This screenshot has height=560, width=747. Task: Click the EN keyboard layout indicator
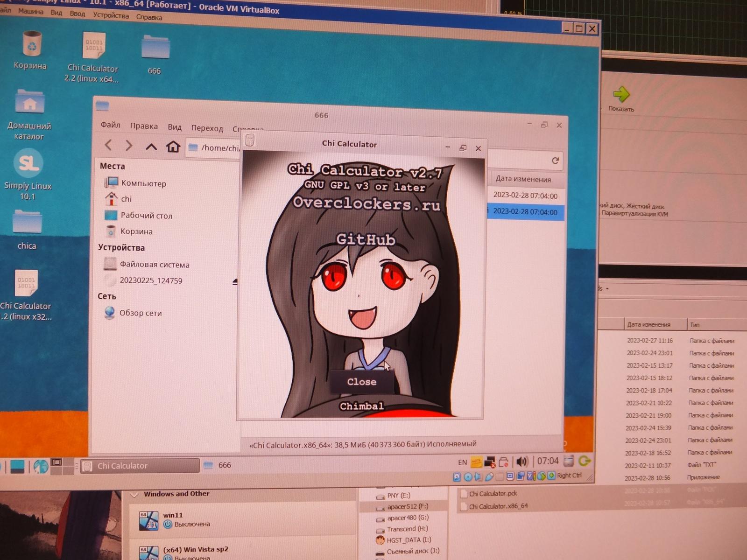click(462, 462)
